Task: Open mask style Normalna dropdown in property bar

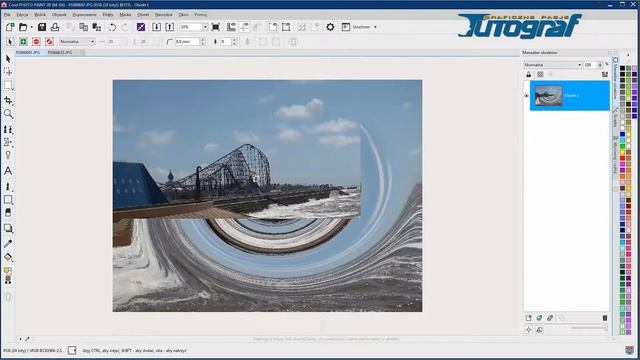Action: click(77, 42)
